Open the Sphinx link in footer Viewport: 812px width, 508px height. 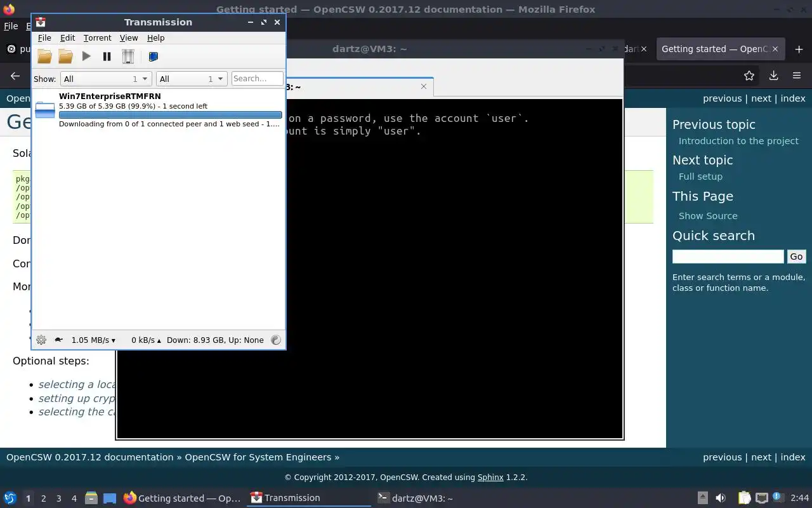pyautogui.click(x=490, y=477)
